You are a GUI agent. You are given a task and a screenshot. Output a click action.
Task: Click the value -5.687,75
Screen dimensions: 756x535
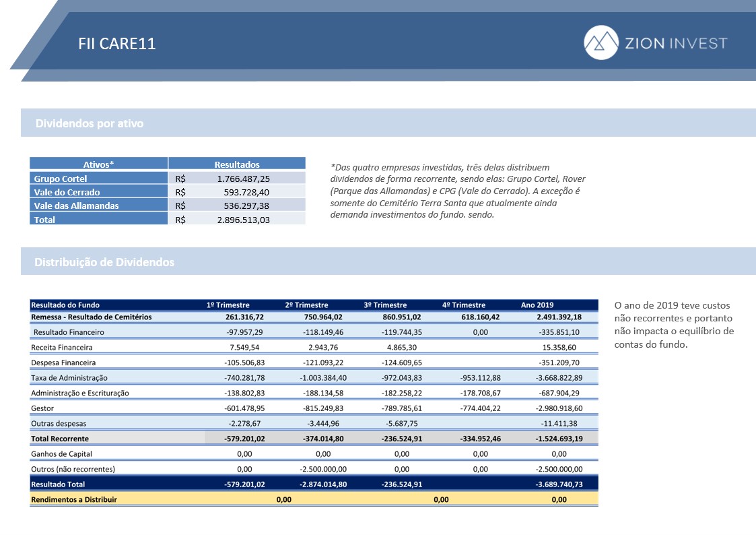click(402, 424)
